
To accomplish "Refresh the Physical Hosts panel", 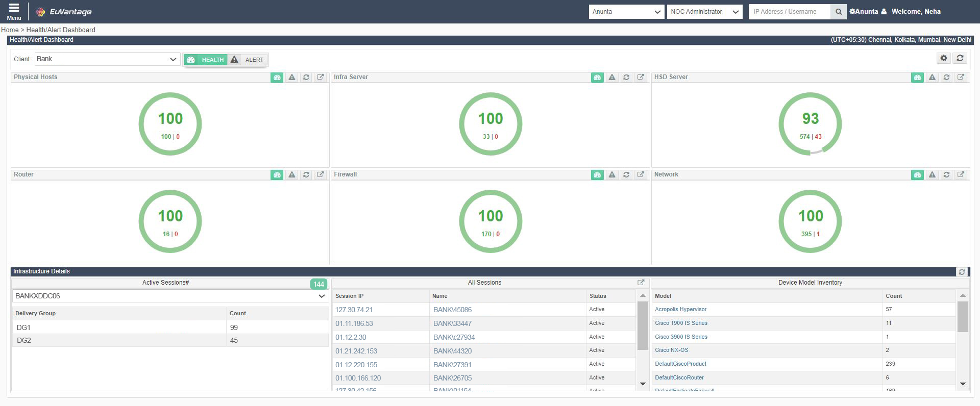I will point(306,78).
